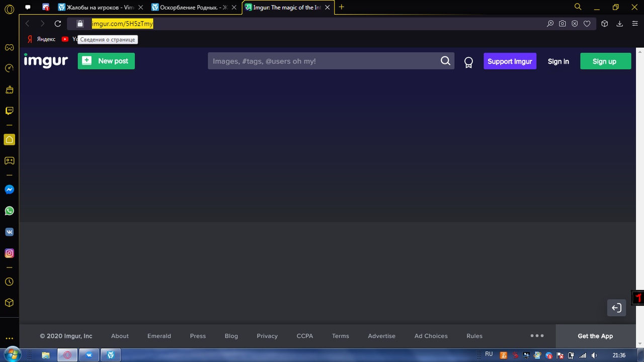Open the browser downloads icon
This screenshot has height=362, width=644.
(620, 24)
